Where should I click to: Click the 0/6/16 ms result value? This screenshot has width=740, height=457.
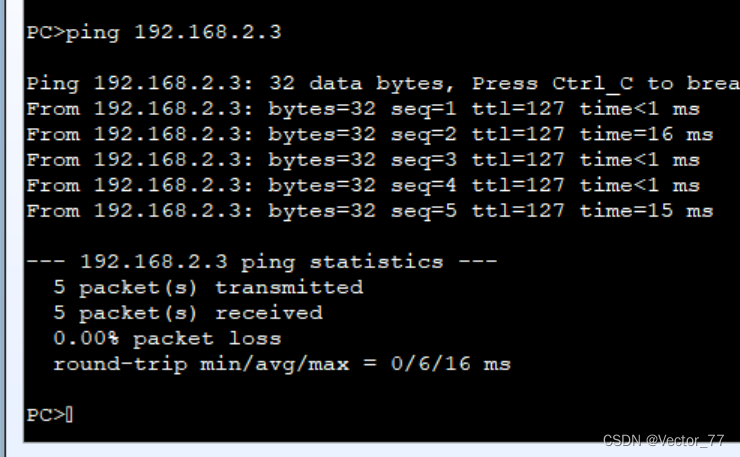(451, 364)
